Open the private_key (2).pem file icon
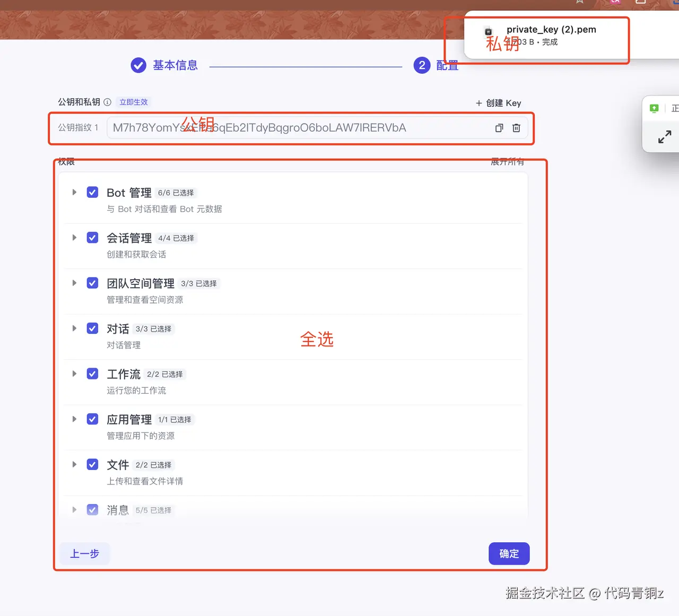This screenshot has height=616, width=679. (x=489, y=32)
